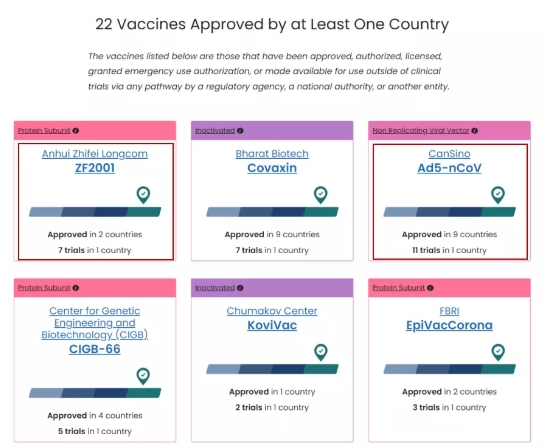Open the Ad5-nCoV vaccine link

pyautogui.click(x=449, y=168)
